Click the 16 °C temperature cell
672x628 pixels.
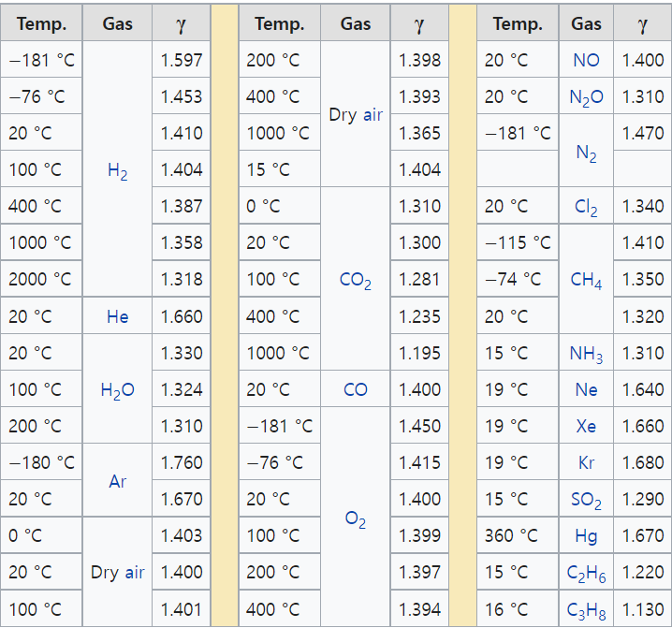click(x=518, y=609)
